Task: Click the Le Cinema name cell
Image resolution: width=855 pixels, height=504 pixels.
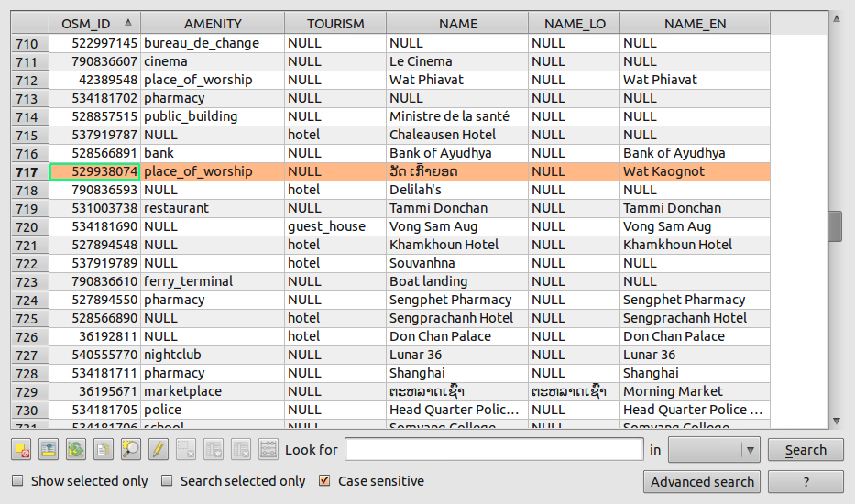Action: [x=457, y=61]
